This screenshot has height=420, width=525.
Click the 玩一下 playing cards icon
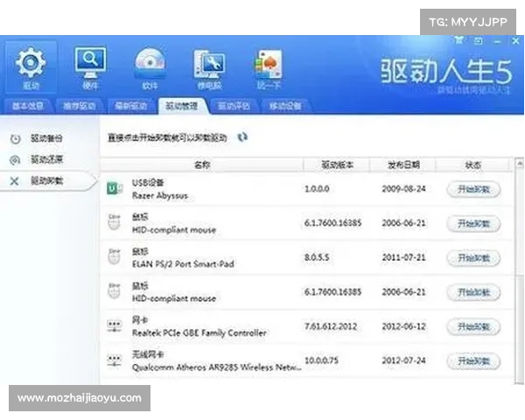coord(268,66)
